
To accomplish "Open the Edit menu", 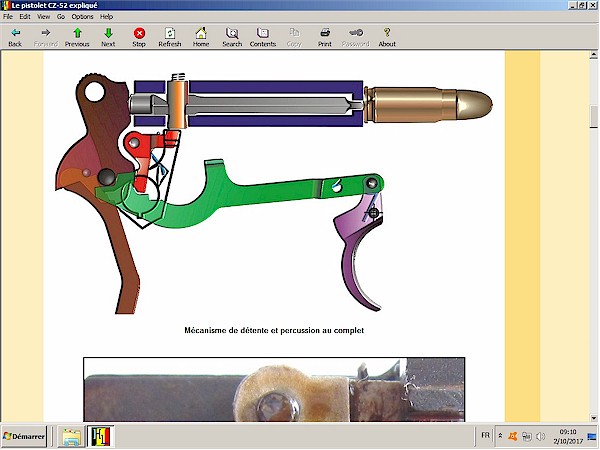I will coord(25,16).
